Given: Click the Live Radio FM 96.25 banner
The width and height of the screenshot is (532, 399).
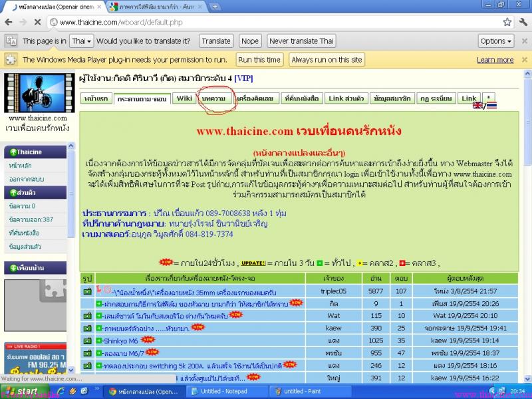Looking at the screenshot, I should click(x=35, y=358).
